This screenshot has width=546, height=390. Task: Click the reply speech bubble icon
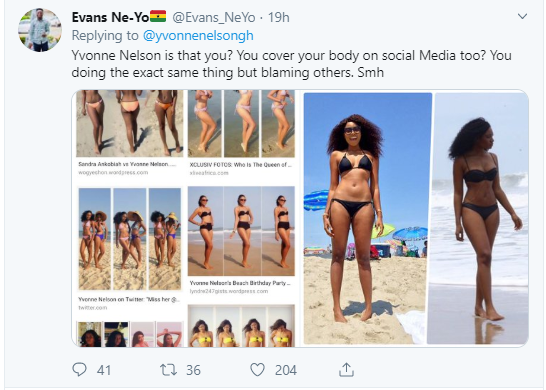79,369
